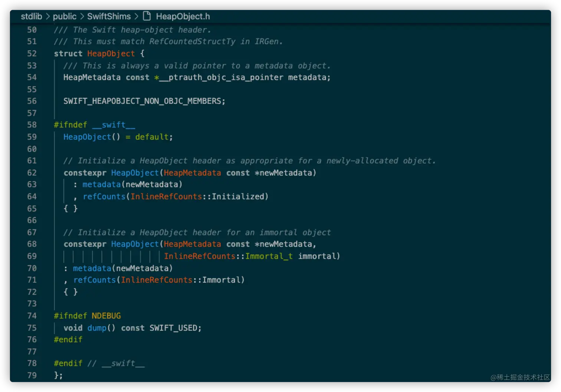Click 'Immortal_t' on line 69

tap(269, 256)
